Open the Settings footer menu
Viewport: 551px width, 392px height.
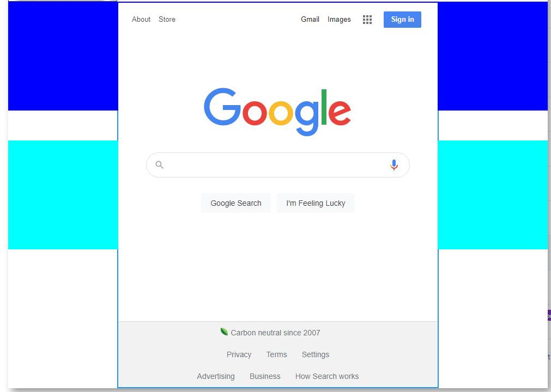pyautogui.click(x=316, y=354)
